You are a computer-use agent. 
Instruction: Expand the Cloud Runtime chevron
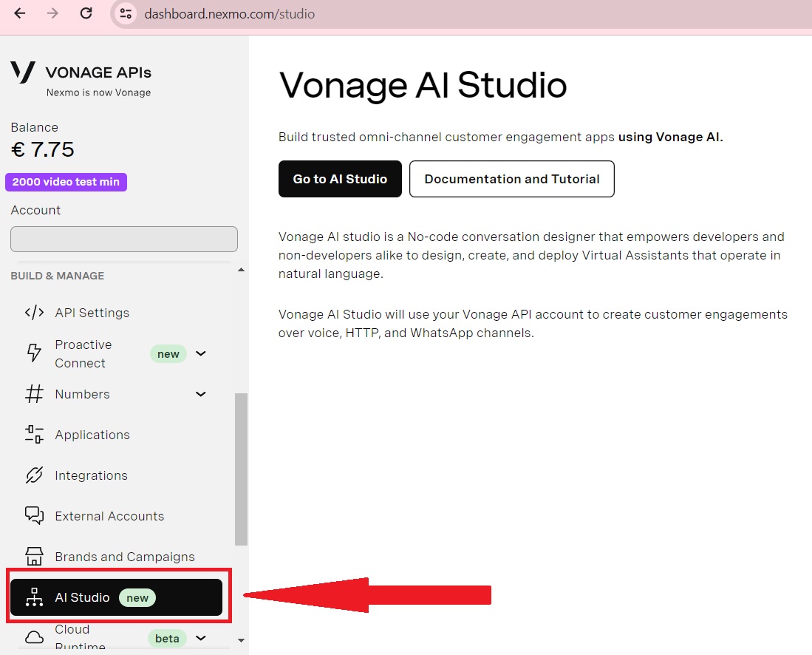201,638
